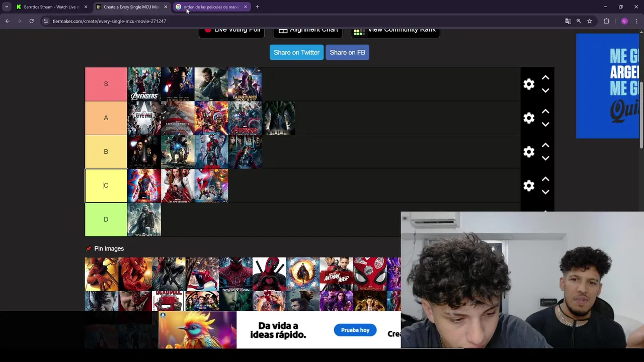Click the zoom magnifier icon in address bar
This screenshot has height=362, width=644.
(x=579, y=21)
